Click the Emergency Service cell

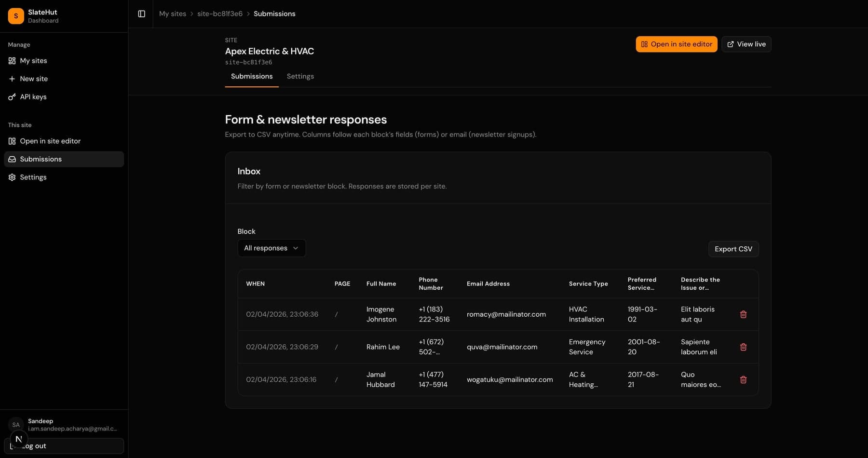587,347
